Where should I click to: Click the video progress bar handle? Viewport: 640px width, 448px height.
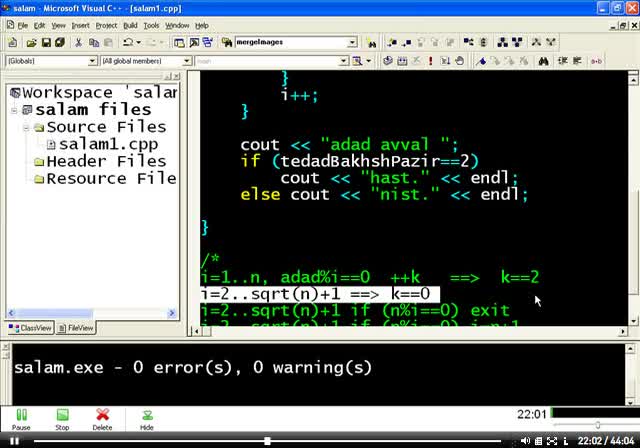267,441
